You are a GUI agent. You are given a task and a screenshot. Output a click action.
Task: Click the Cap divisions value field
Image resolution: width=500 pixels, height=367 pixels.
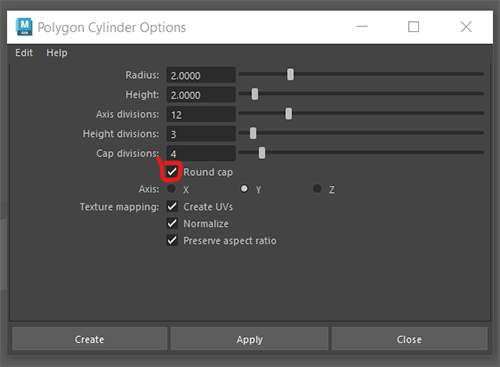(201, 153)
